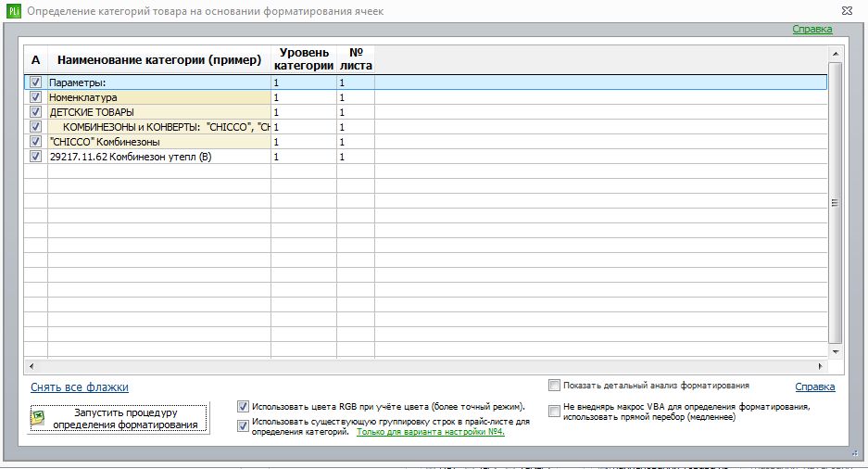Screen dimensions: 868x469
Task: Uncheck checkbox for 29217.11.62 Комбинезон утепл row
Action: point(35,157)
